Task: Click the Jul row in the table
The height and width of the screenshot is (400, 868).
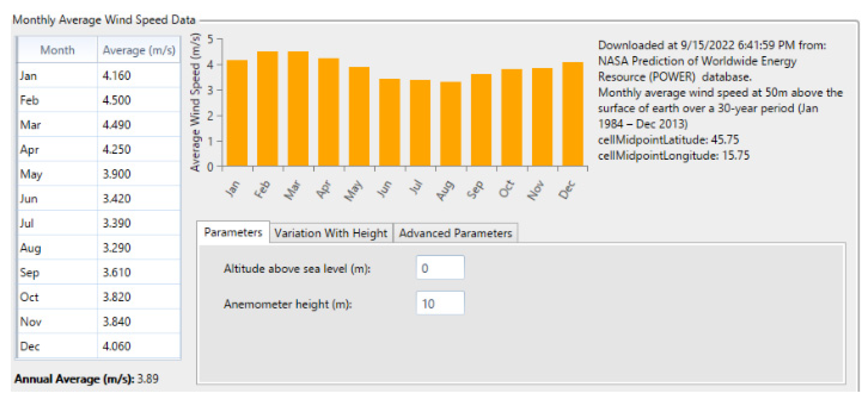Action: click(x=58, y=223)
